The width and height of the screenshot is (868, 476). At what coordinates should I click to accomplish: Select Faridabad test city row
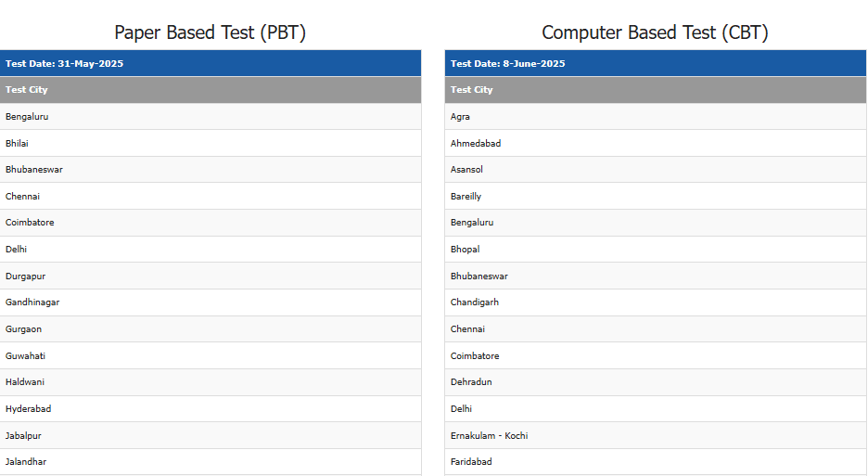(656, 461)
